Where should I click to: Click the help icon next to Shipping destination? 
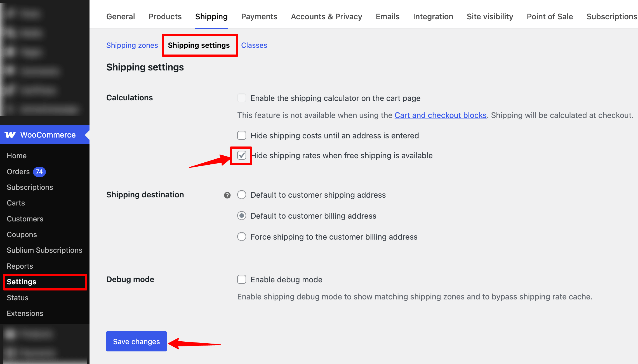coord(227,195)
